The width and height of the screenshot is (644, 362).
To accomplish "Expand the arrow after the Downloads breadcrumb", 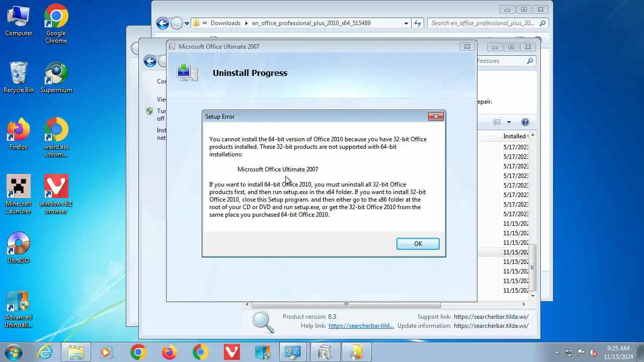I will (247, 23).
